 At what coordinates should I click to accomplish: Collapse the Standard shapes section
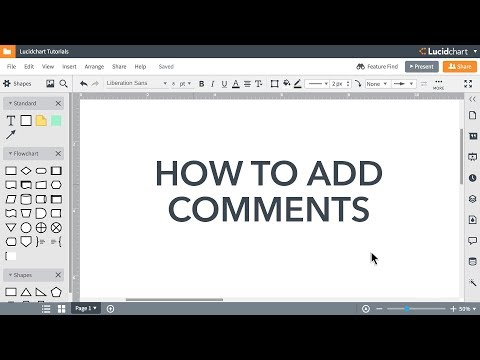(10, 103)
